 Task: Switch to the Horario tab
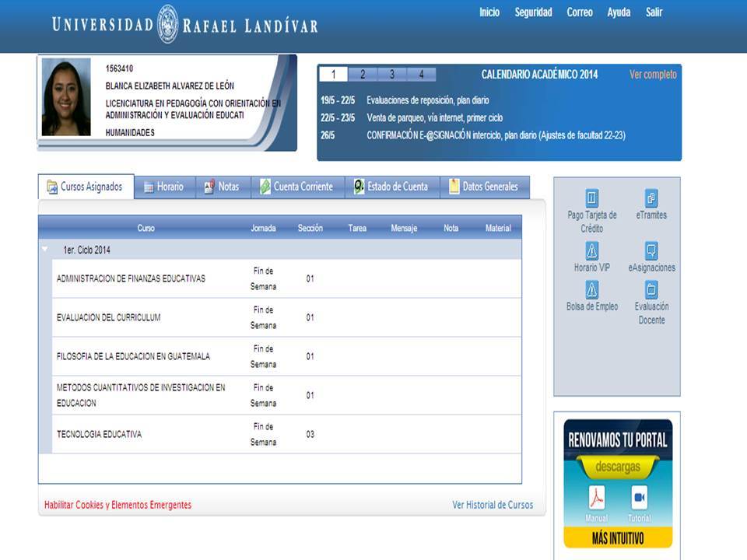(165, 187)
